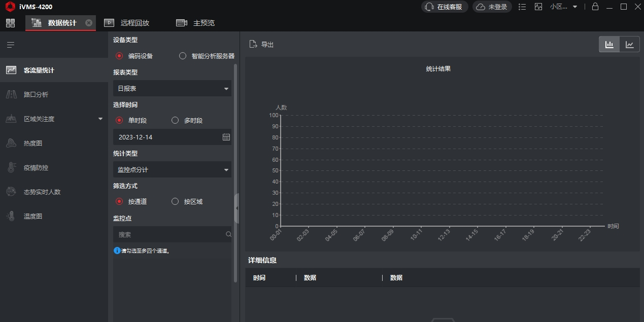Click the 监控点 search field
This screenshot has height=322, width=644.
click(x=172, y=234)
